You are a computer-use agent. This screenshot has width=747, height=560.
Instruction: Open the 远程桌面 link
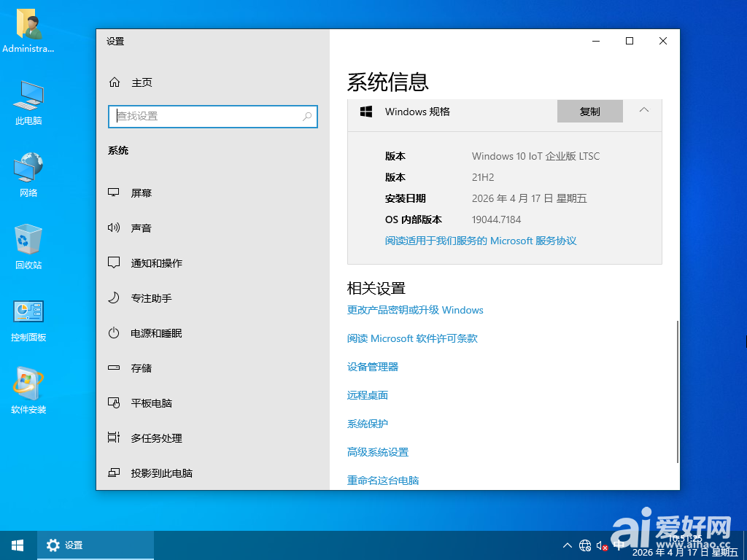(x=368, y=395)
